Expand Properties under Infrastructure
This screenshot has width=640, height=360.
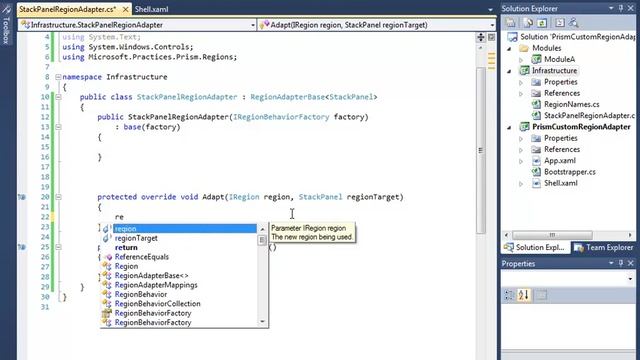point(521,82)
